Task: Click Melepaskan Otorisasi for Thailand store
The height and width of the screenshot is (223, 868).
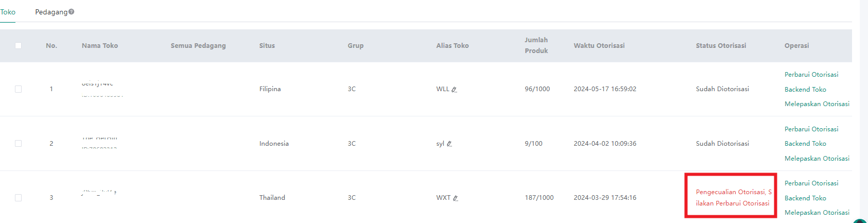Action: (817, 213)
